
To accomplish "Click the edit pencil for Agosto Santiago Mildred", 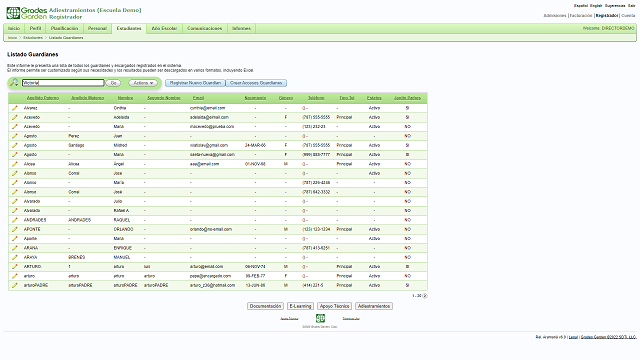I will pos(15,145).
